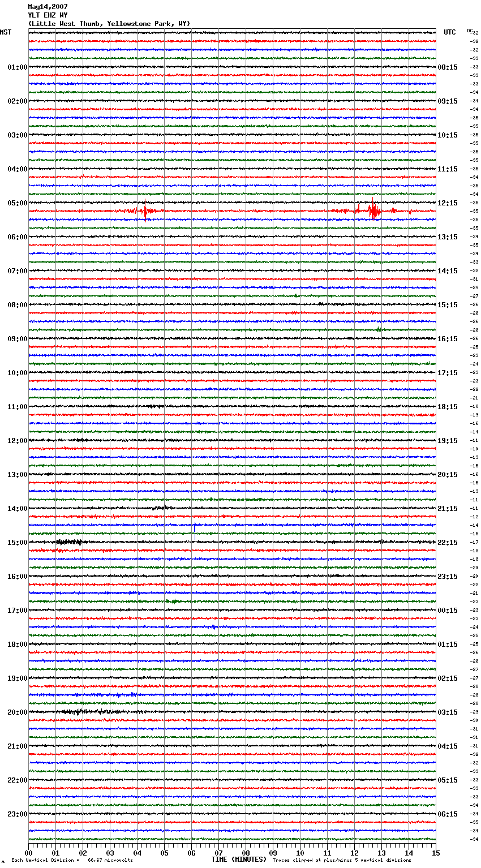Select the 01:00 MST time label

tap(18, 67)
